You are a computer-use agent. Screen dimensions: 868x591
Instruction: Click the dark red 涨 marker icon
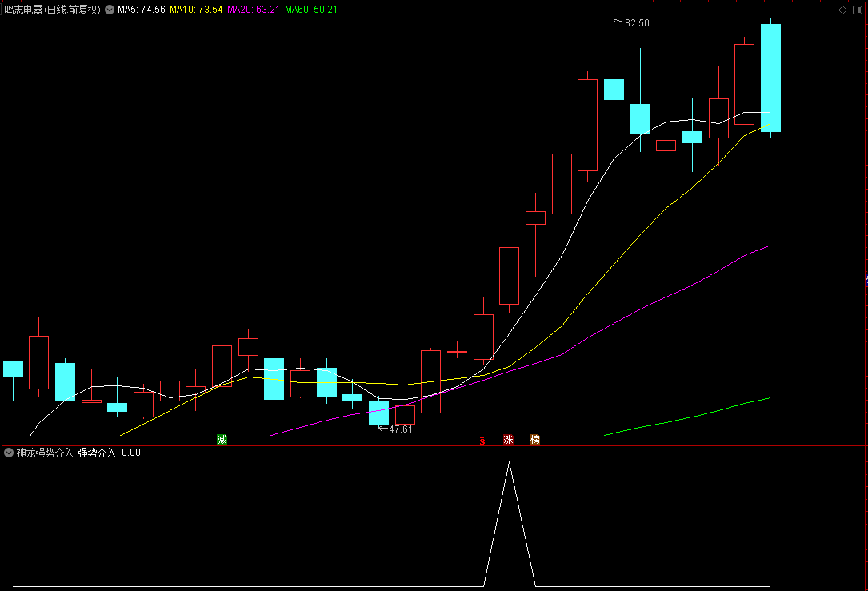coord(508,439)
